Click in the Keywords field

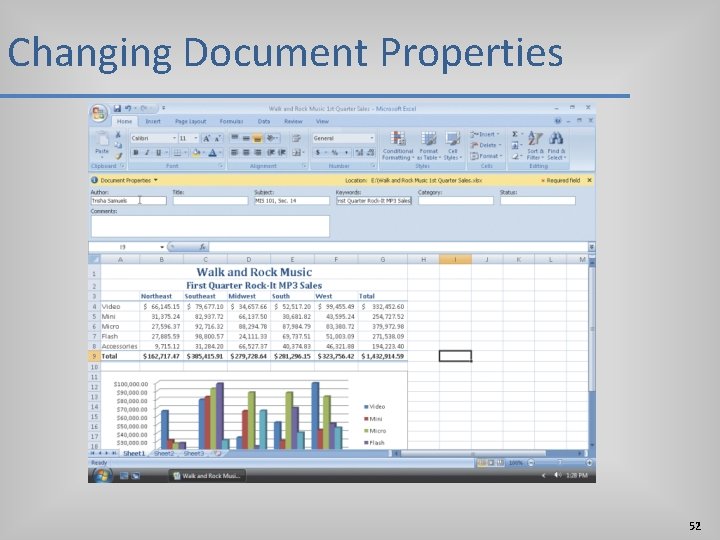374,201
